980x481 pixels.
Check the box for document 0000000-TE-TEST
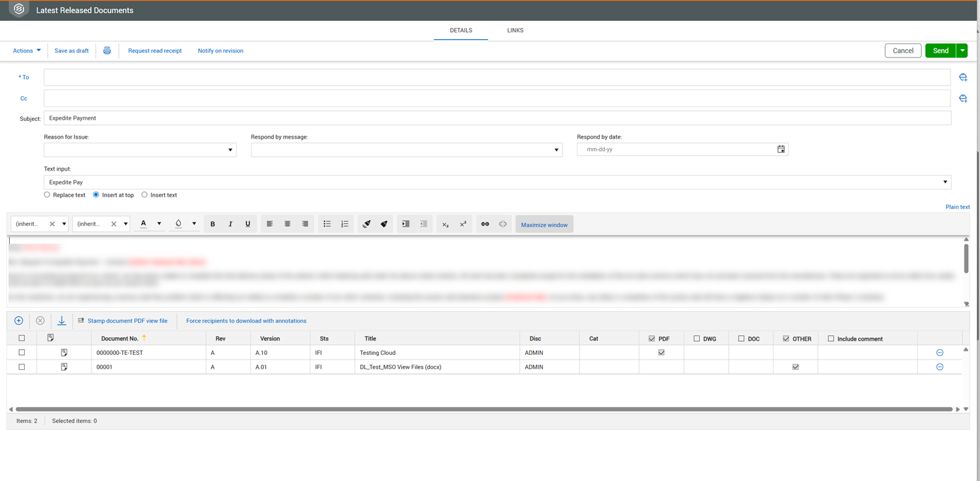tap(22, 353)
